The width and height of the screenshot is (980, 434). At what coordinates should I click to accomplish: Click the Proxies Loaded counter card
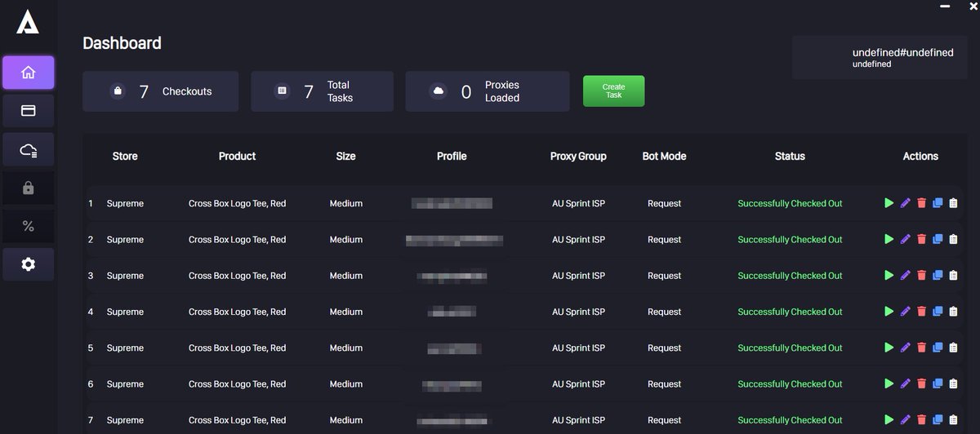point(488,91)
